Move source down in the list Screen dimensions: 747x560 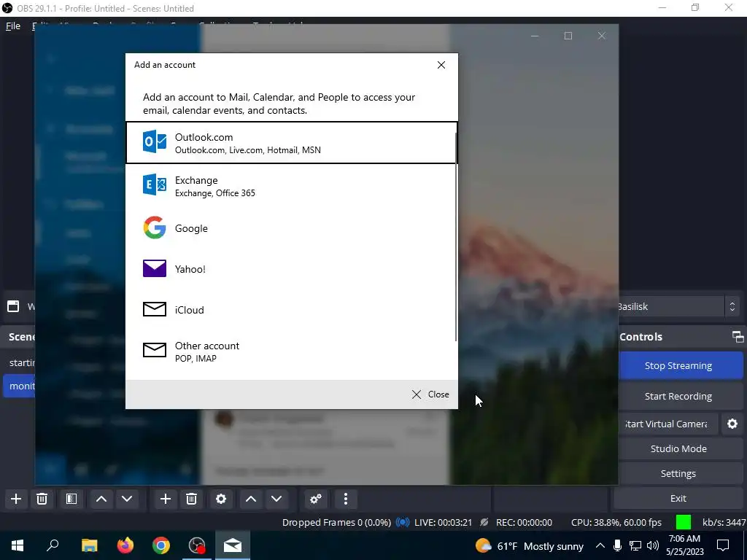[276, 499]
